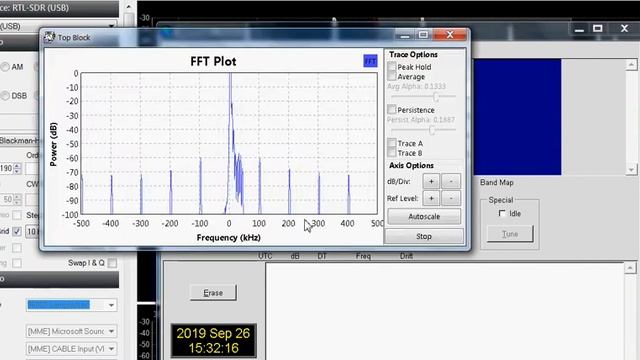640x360 pixels.
Task: Open the MME CABLE Input dropdown
Action: (x=71, y=349)
